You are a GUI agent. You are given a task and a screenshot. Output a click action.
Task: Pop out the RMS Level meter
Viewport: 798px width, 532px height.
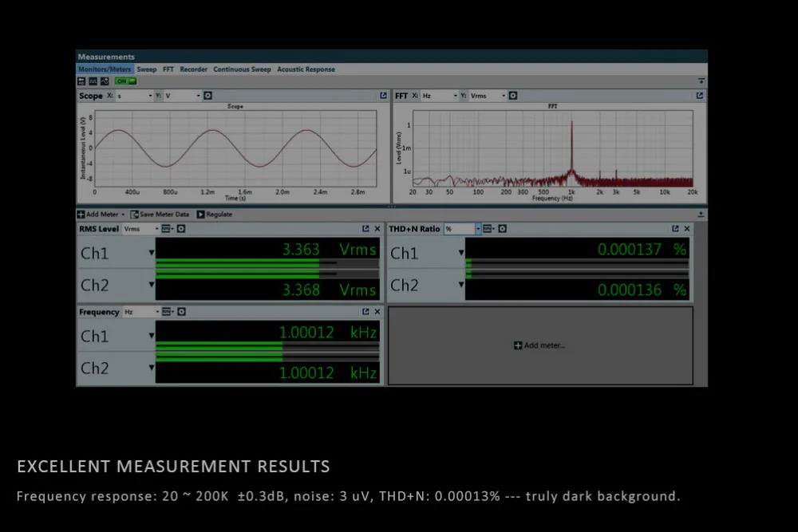pos(365,229)
